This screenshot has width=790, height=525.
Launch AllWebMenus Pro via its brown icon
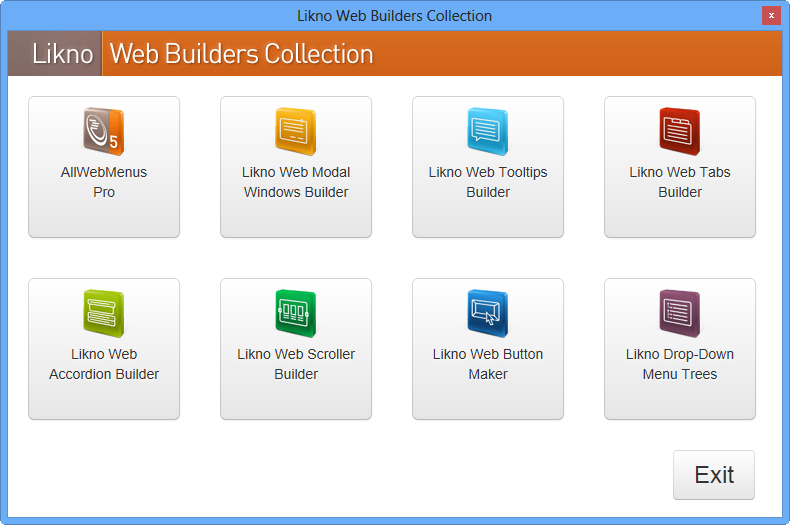point(104,131)
